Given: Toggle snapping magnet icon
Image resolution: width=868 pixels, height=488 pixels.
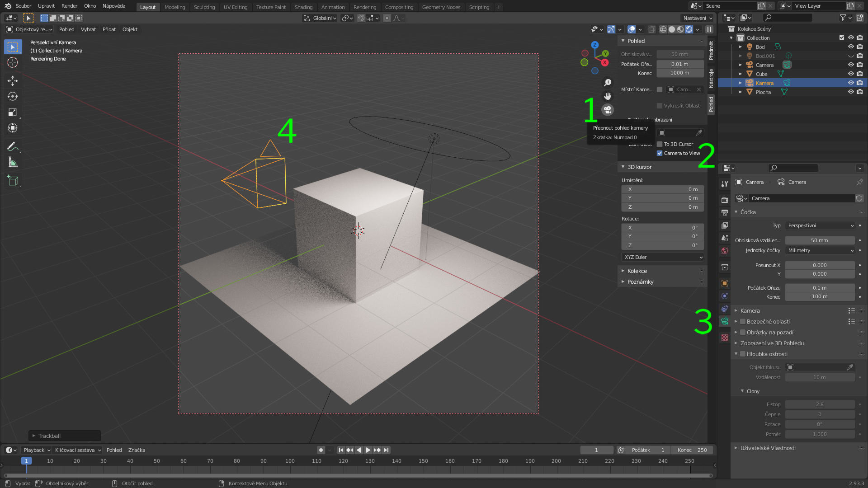Looking at the screenshot, I should point(361,18).
